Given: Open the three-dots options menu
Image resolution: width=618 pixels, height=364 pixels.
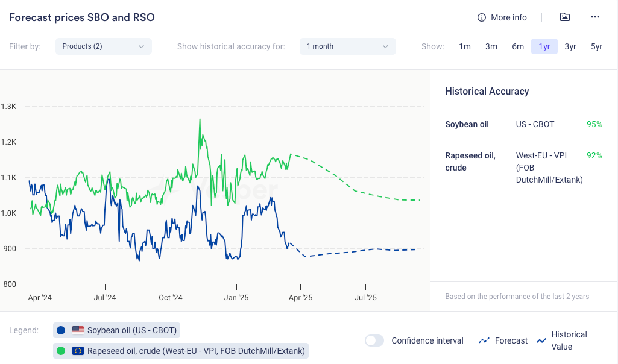Looking at the screenshot, I should click(595, 17).
